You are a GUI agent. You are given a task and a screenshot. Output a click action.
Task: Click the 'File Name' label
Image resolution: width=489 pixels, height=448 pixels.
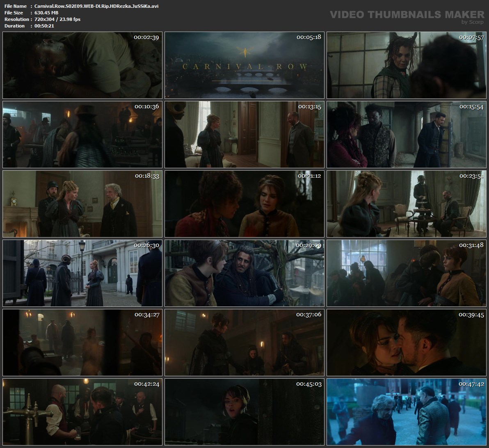(16, 6)
